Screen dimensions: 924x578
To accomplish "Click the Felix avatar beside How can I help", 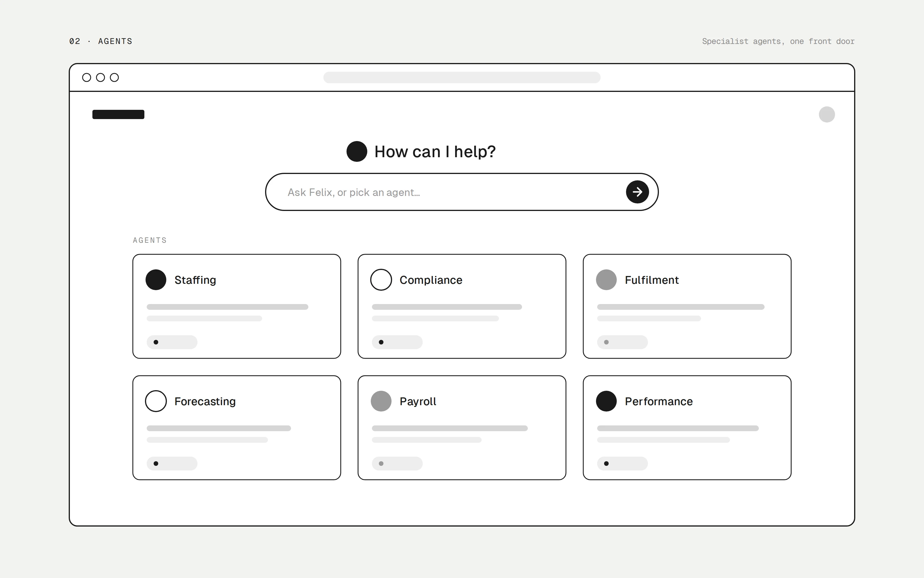I will coord(357,151).
